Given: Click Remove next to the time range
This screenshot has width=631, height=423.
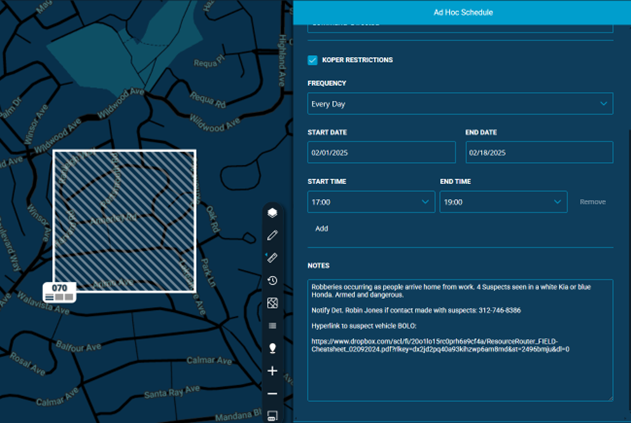Looking at the screenshot, I should click(592, 202).
